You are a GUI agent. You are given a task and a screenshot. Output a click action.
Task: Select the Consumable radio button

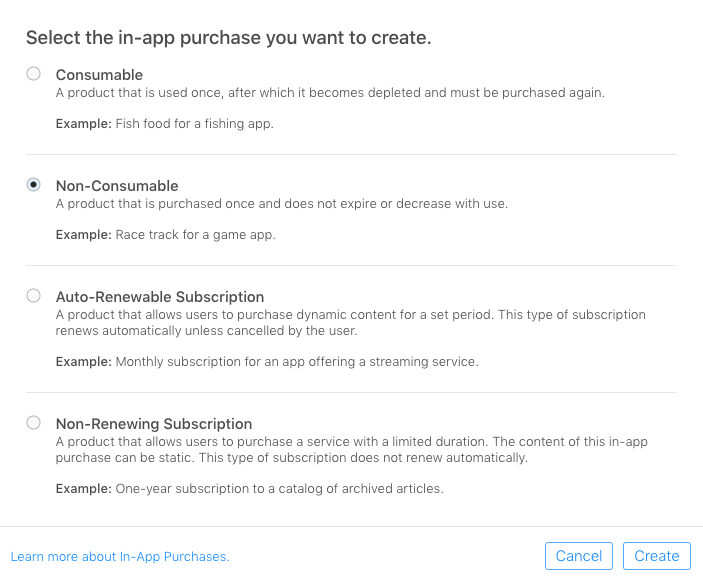(x=34, y=74)
